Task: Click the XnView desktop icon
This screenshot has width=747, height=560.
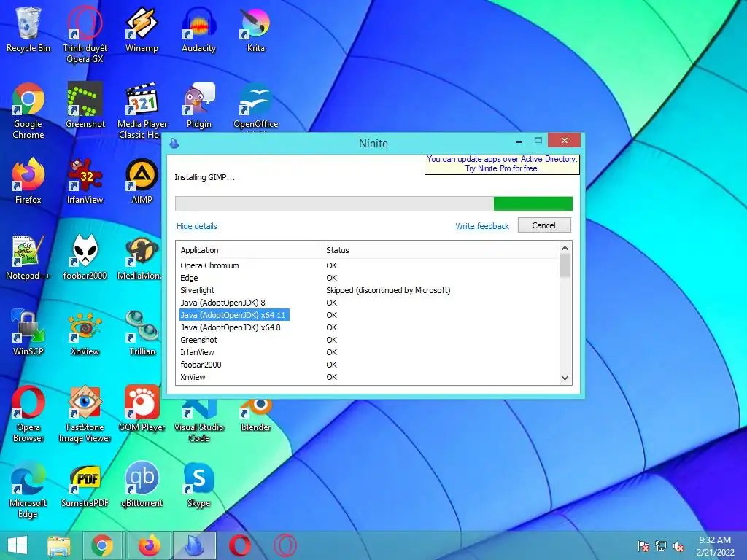Action: [85, 332]
